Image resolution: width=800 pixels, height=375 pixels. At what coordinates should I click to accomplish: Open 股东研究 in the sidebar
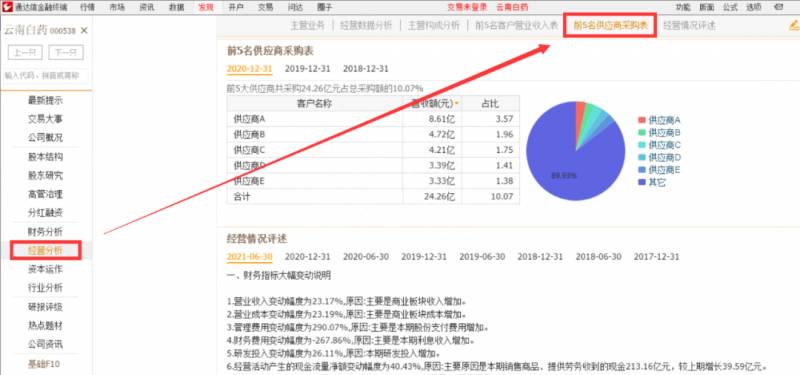tap(45, 176)
